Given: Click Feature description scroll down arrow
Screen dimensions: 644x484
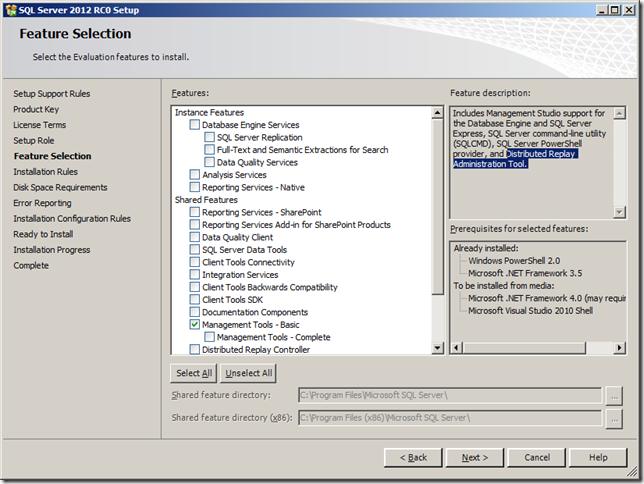Looking at the screenshot, I should (x=619, y=212).
